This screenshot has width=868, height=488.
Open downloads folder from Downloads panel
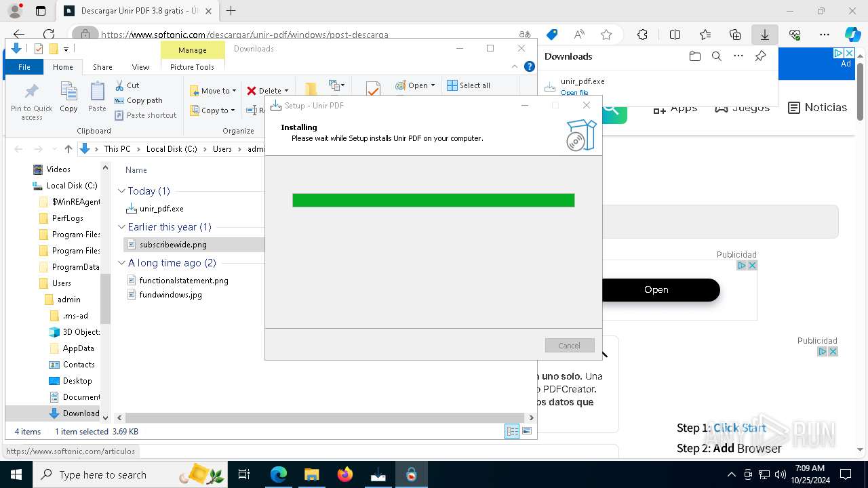[694, 56]
